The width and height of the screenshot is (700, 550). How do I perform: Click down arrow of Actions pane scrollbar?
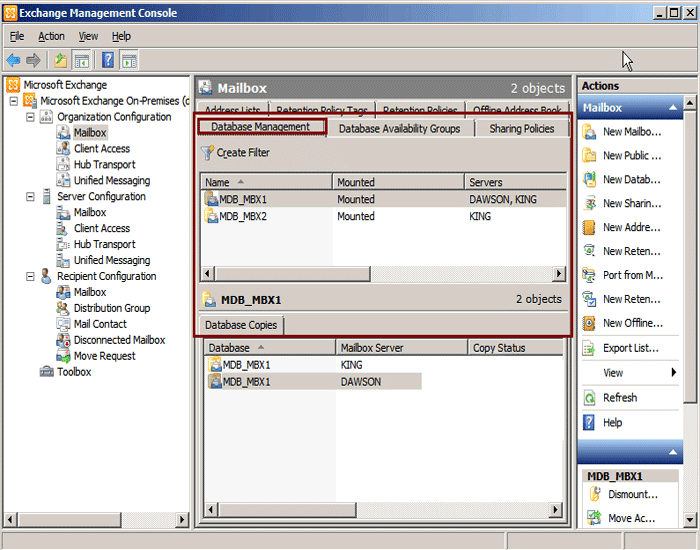pyautogui.click(x=690, y=519)
